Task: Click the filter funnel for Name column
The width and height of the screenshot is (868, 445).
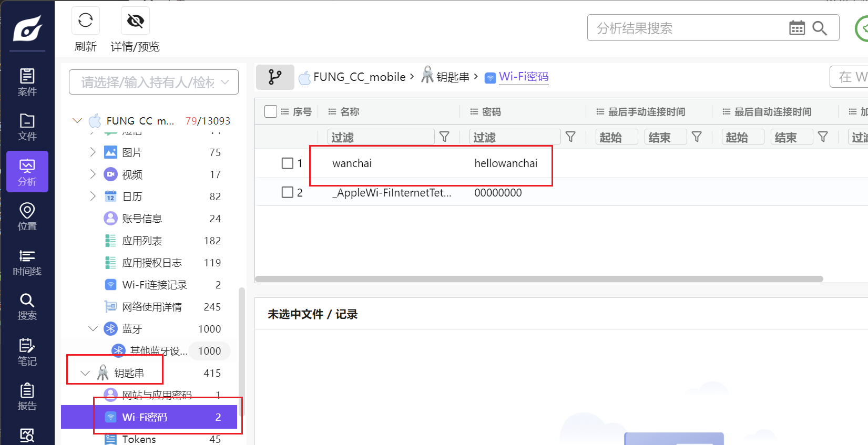Action: tap(444, 137)
